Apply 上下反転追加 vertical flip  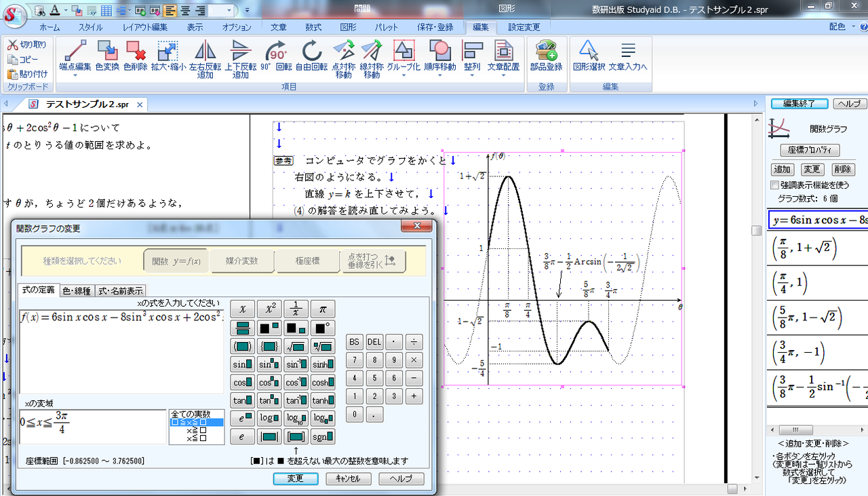tap(241, 59)
